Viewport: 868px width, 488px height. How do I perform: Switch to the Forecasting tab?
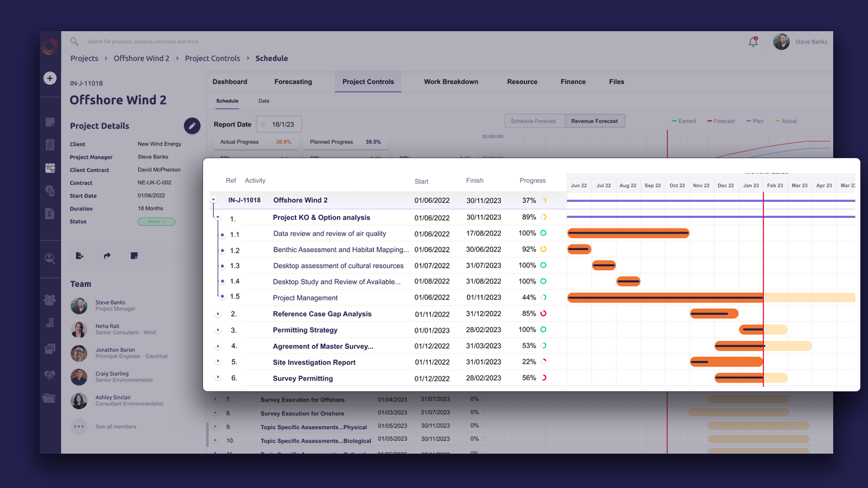point(293,82)
